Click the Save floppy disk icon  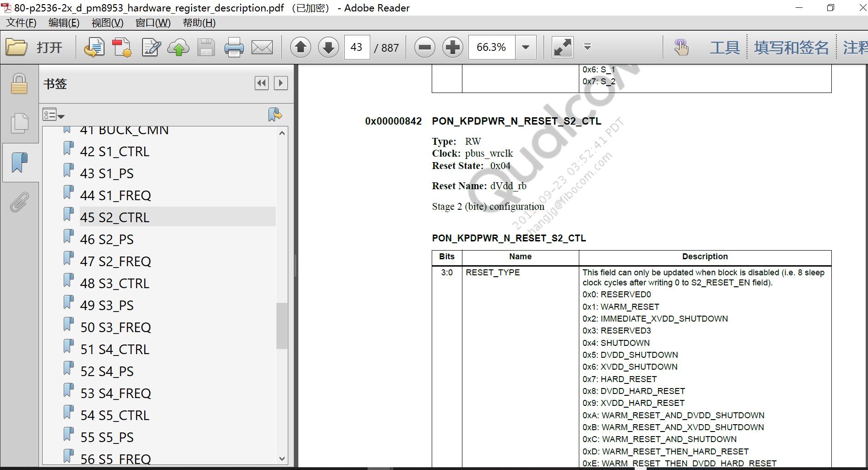tap(206, 47)
